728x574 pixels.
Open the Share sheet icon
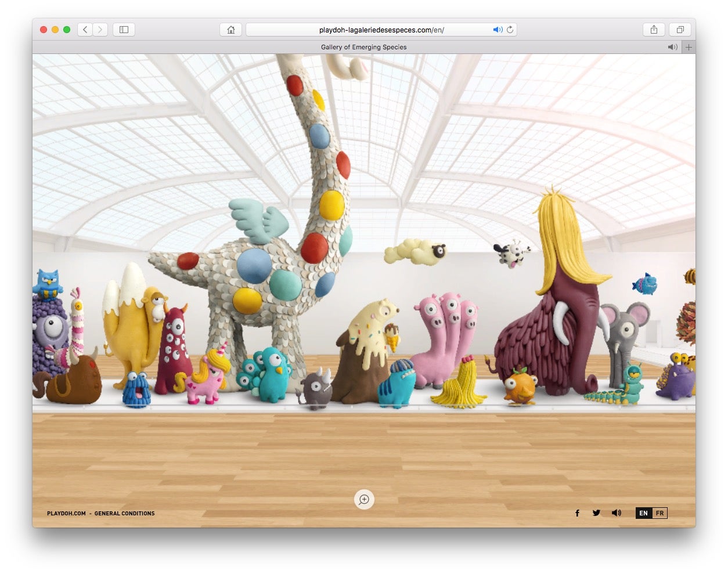pos(654,30)
